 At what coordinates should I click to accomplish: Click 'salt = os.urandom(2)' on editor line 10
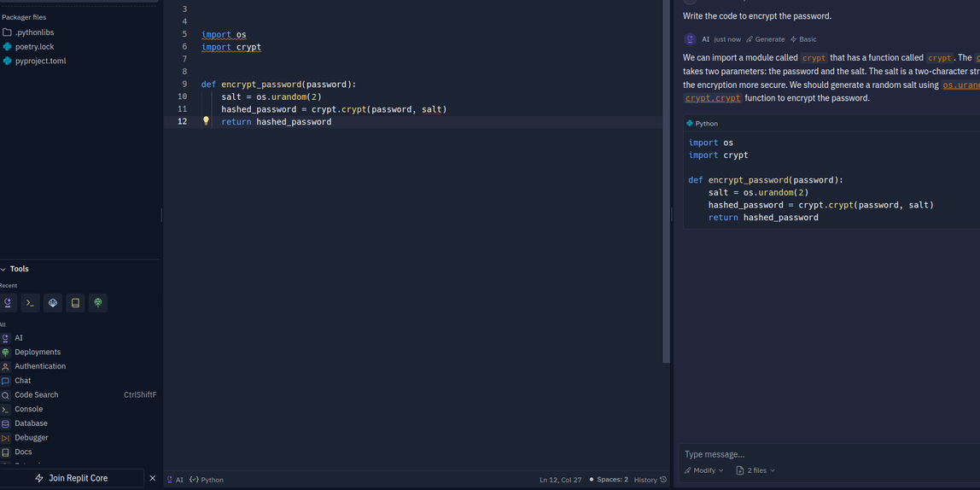(271, 96)
